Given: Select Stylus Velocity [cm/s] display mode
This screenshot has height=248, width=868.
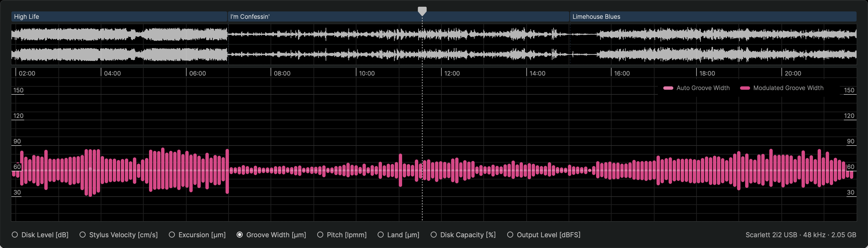Looking at the screenshot, I should click(83, 235).
